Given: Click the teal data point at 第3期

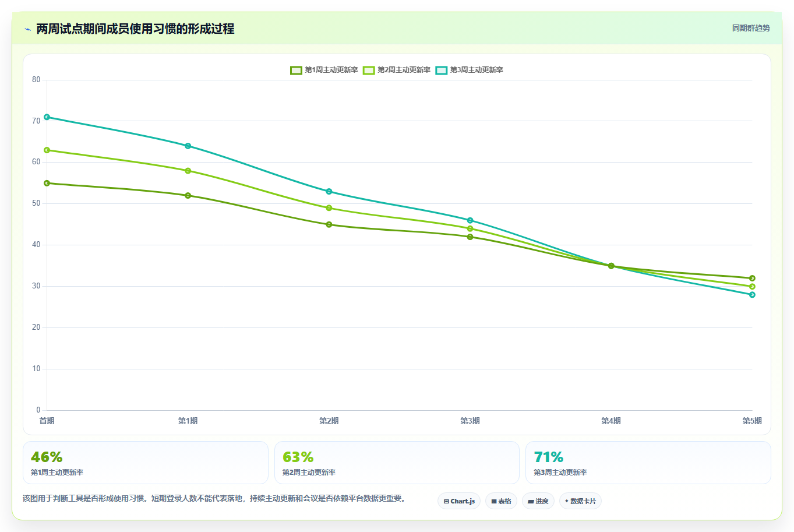Looking at the screenshot, I should (x=470, y=220).
